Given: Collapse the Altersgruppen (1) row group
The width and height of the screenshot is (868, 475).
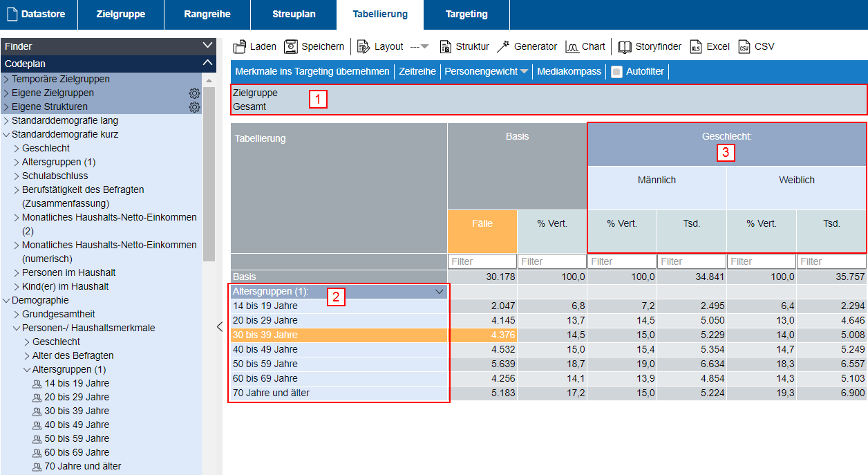Looking at the screenshot, I should (x=439, y=292).
